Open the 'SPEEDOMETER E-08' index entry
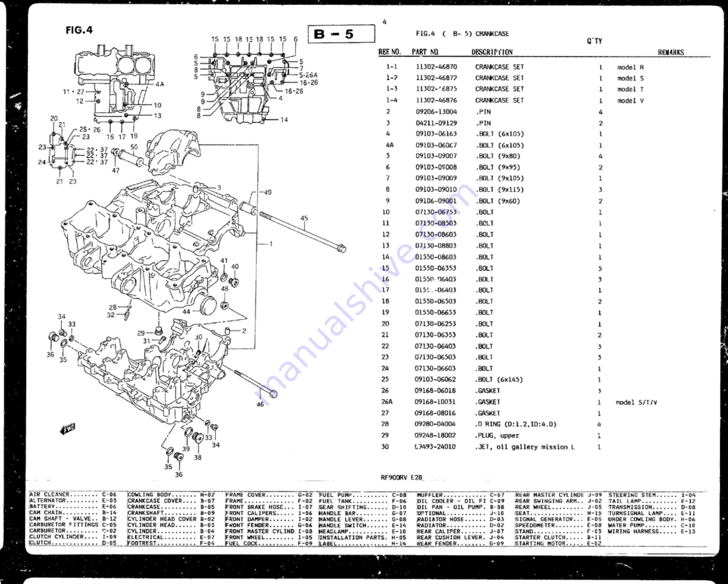Viewport: 728px width, 584px height. point(559,525)
